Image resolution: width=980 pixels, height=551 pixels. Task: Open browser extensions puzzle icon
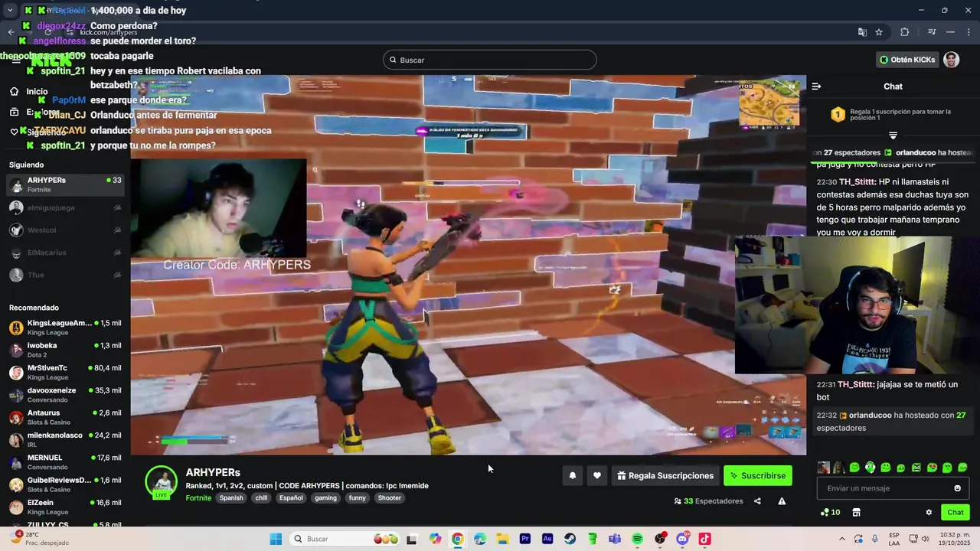904,32
